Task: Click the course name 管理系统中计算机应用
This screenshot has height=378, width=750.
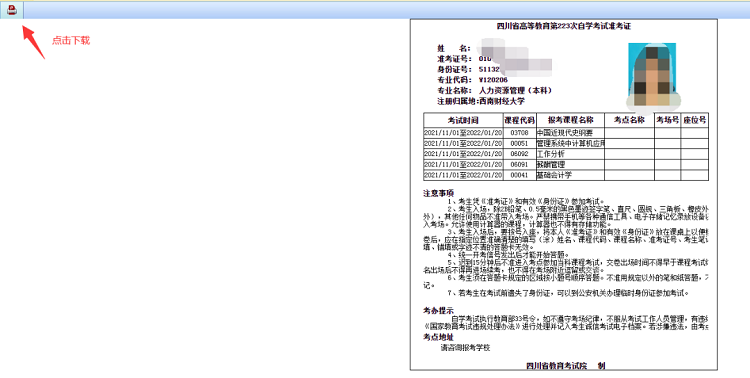Action: pos(571,144)
